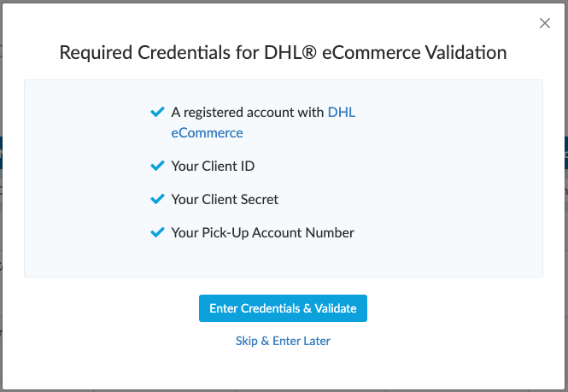Close the DHL credentials dialog
568x392 pixels.
tap(545, 24)
